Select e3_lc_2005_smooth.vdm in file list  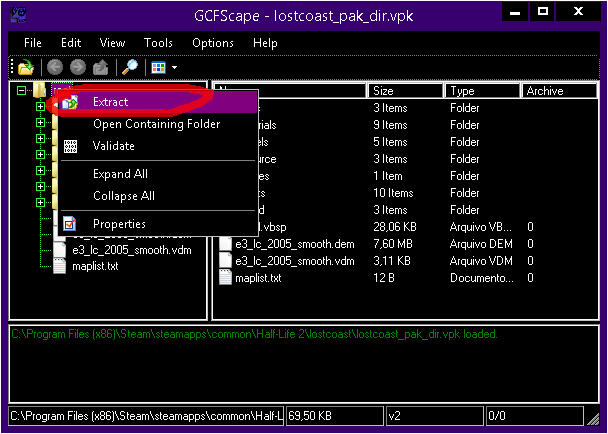(295, 261)
